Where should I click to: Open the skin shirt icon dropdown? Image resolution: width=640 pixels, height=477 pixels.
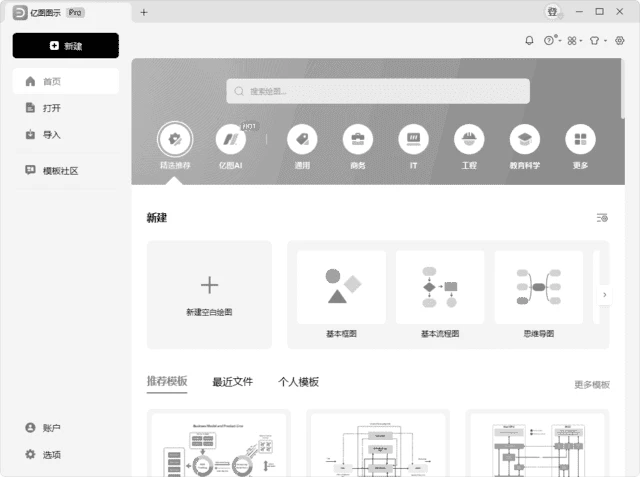click(x=598, y=40)
